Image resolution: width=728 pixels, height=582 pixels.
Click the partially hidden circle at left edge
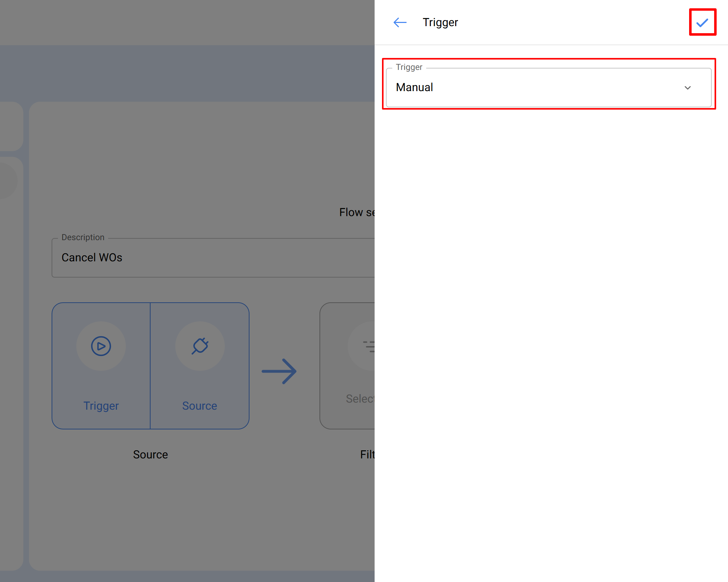point(6,180)
